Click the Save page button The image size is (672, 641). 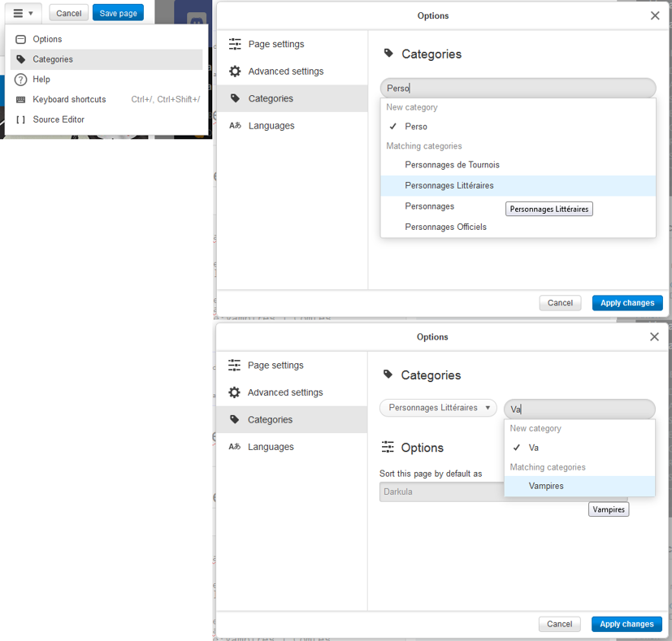[118, 13]
